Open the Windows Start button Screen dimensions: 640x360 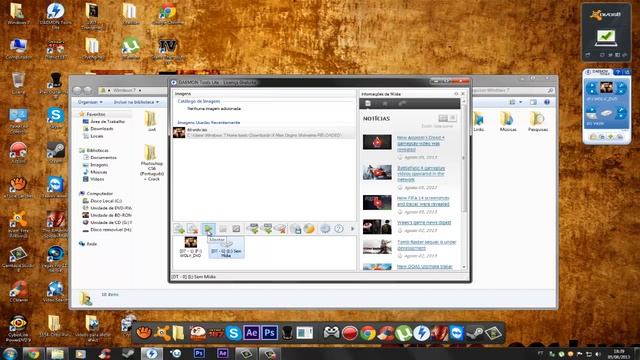coord(9,353)
